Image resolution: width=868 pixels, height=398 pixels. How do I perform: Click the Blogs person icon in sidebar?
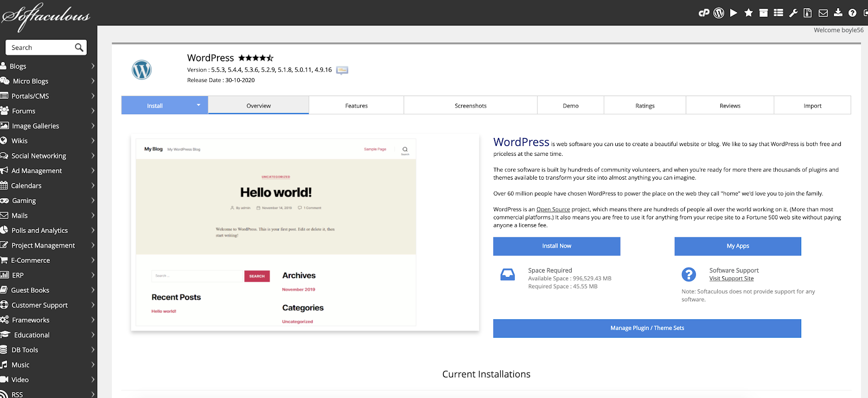pos(3,66)
